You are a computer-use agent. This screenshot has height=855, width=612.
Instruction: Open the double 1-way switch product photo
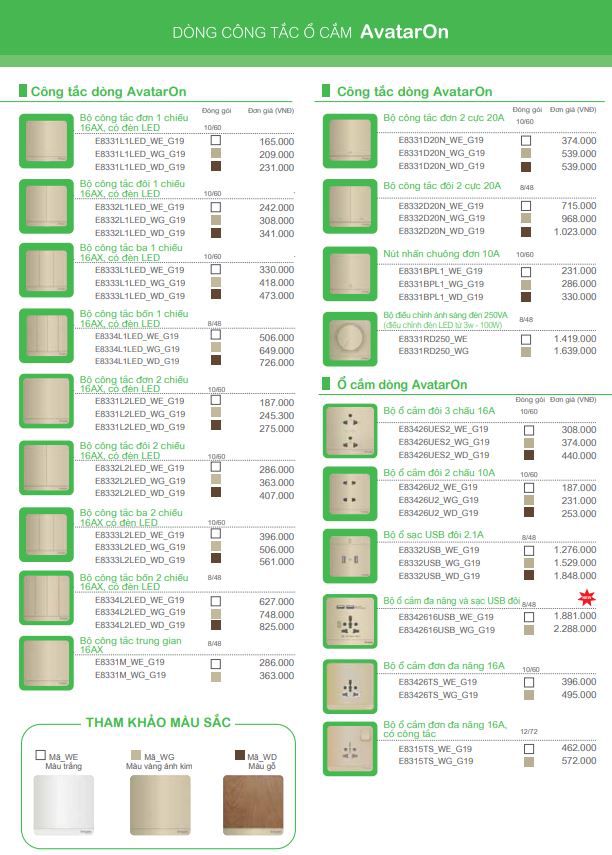pos(46,206)
